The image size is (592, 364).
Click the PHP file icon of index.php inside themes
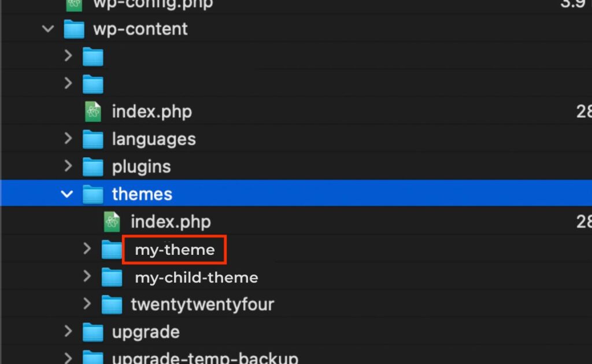pos(111,222)
